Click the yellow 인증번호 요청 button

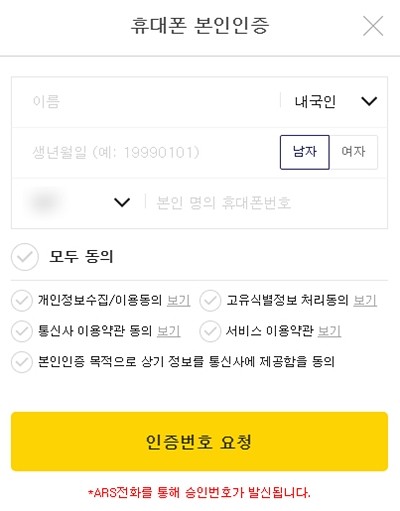199,442
